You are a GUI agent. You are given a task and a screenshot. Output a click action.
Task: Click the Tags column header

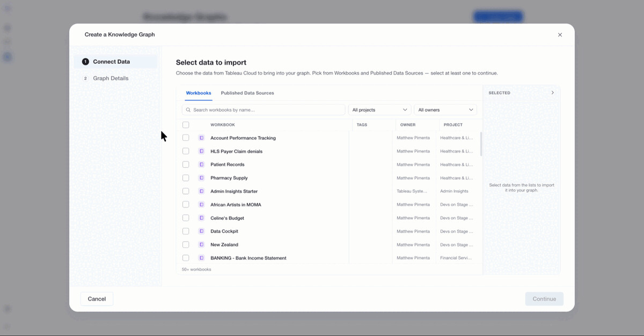pos(362,125)
